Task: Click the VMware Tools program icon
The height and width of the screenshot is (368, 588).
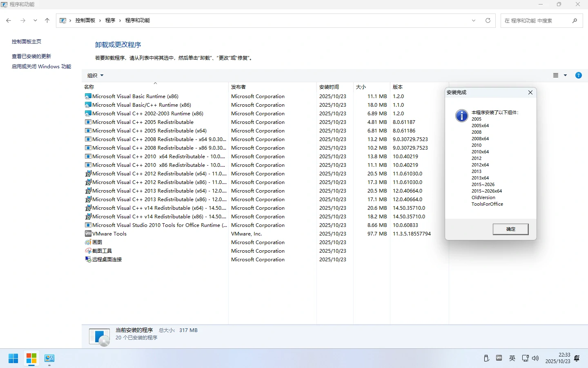Action: (x=88, y=234)
